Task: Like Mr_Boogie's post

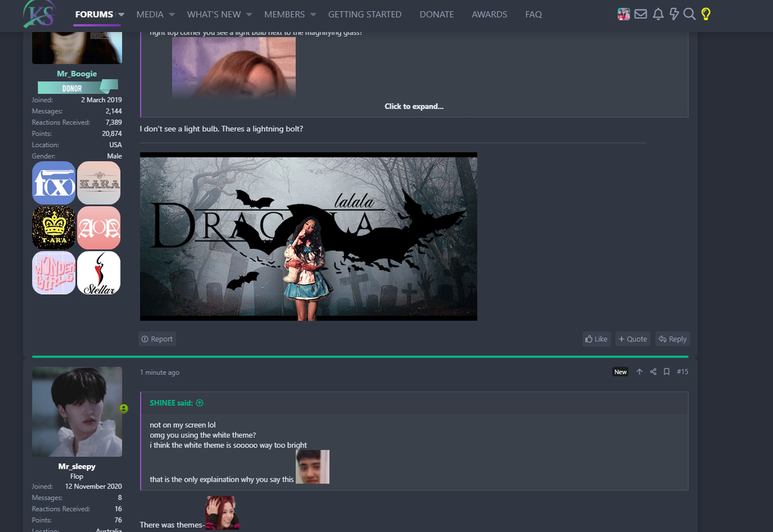Action: 597,339
